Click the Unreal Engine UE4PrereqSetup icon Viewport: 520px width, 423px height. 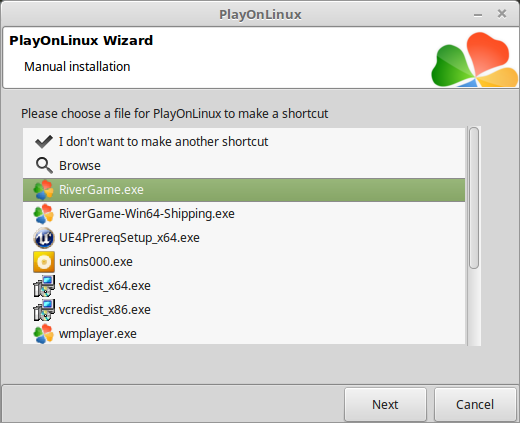[x=44, y=238]
